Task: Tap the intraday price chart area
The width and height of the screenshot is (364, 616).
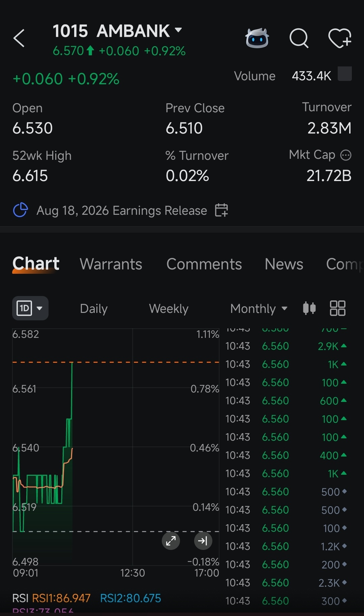Action: point(116,447)
